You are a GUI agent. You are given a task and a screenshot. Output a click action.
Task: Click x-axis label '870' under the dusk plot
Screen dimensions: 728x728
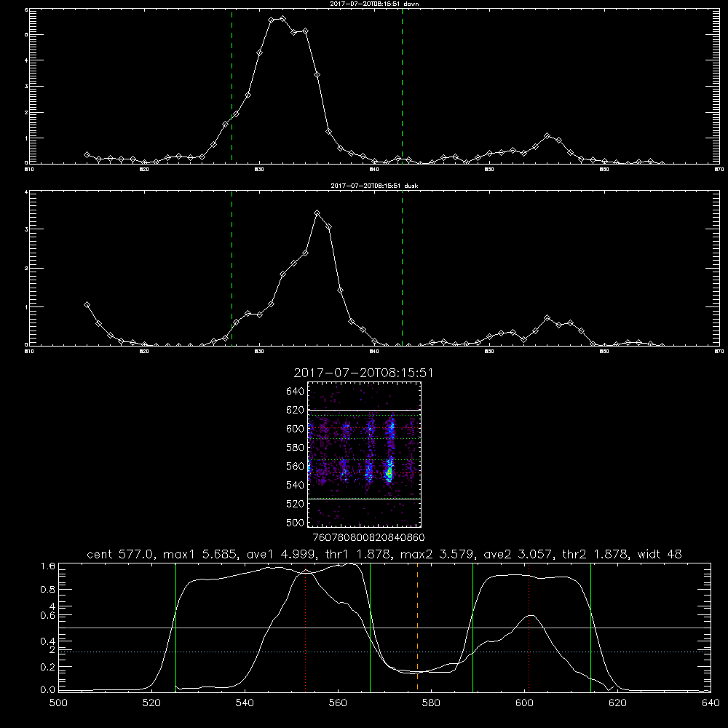[719, 352]
